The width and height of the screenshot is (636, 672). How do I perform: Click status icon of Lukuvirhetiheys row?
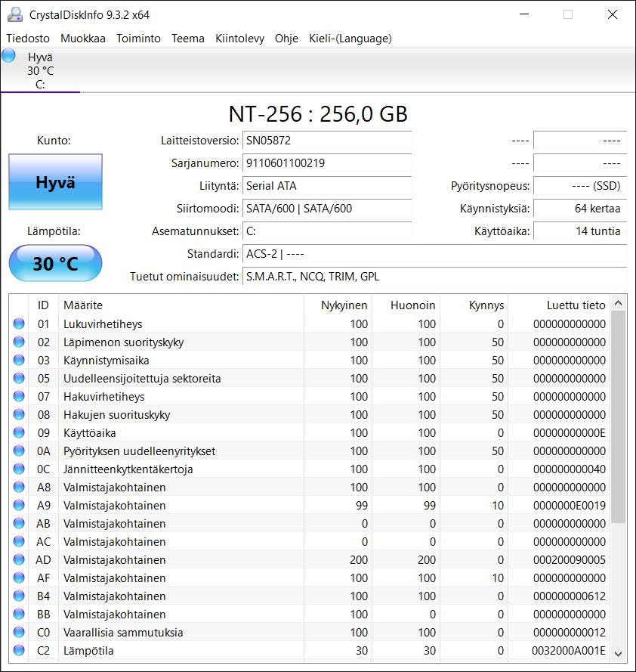(x=19, y=324)
